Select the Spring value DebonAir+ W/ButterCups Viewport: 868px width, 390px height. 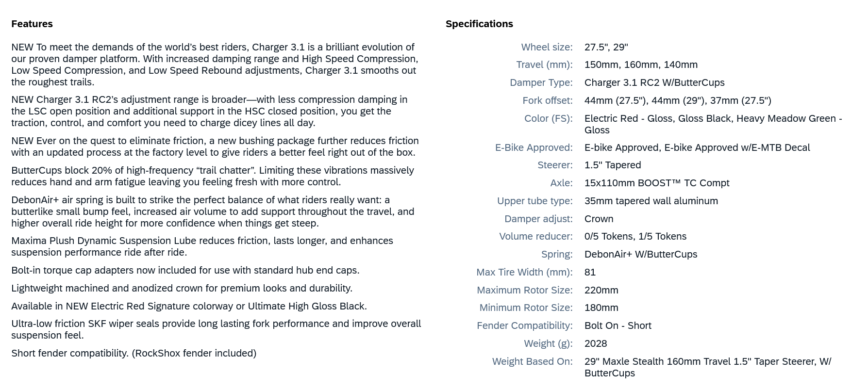pos(640,254)
